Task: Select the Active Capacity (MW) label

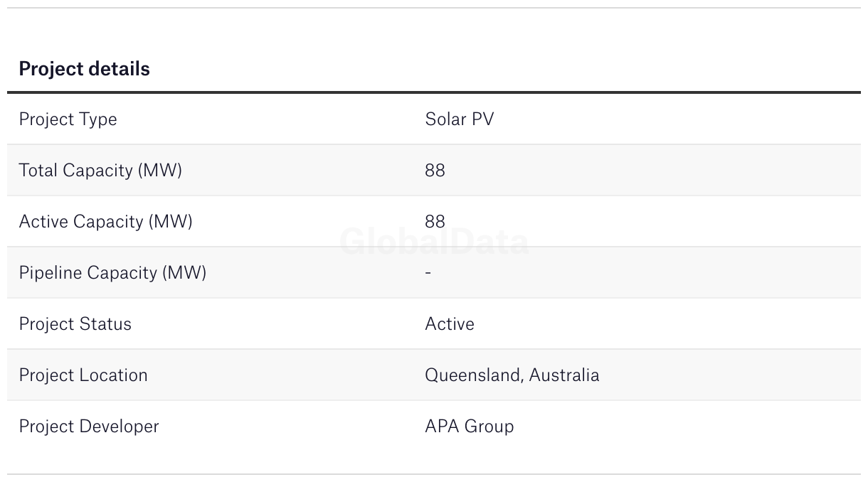Action: (105, 222)
